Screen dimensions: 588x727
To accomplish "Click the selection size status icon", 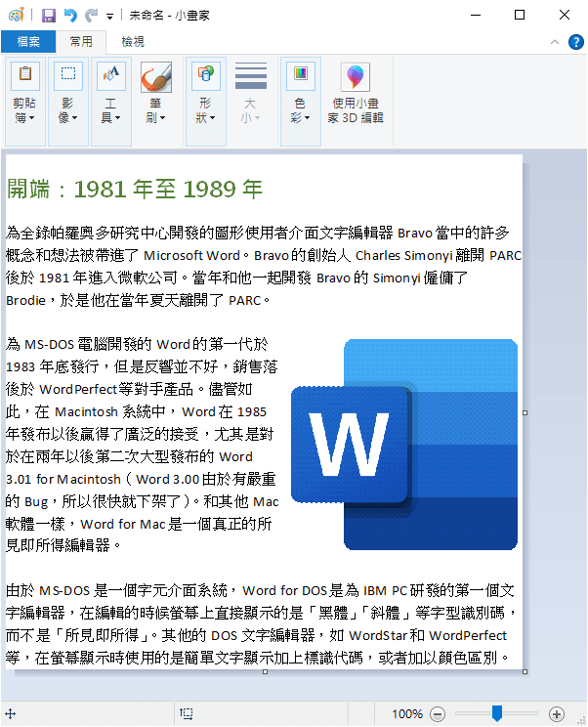I will pyautogui.click(x=187, y=714).
